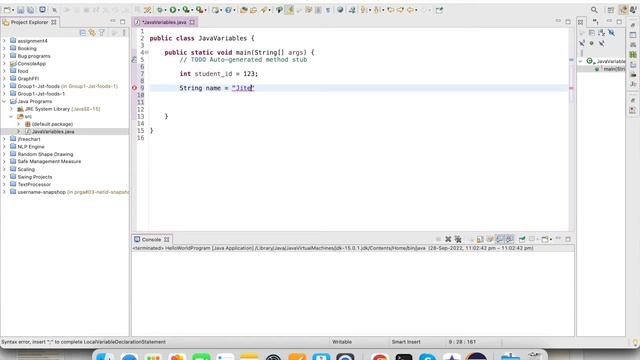This screenshot has height=360, width=640.
Task: Toggle Link with Editor in Project Explorer
Action: 92,32
